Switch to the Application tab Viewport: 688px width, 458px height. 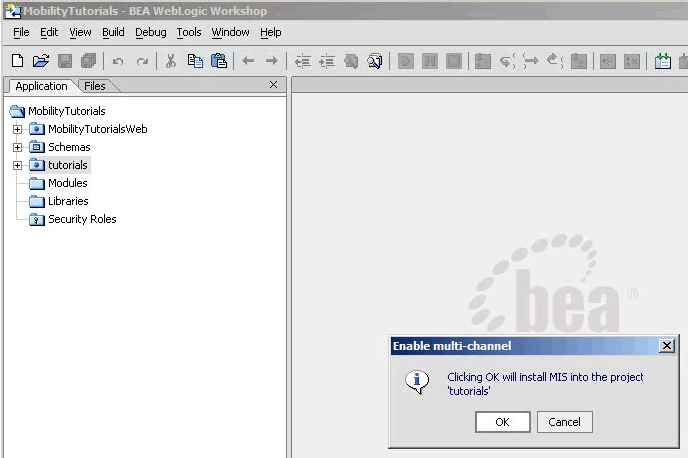click(41, 86)
